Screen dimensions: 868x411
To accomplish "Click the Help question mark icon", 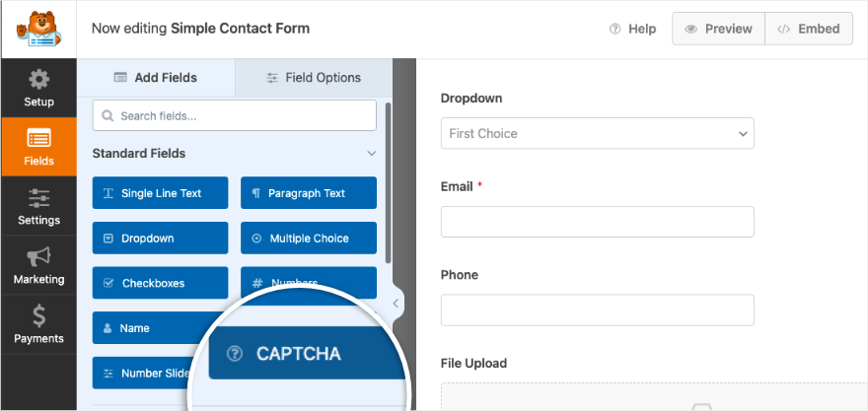I will [x=615, y=29].
